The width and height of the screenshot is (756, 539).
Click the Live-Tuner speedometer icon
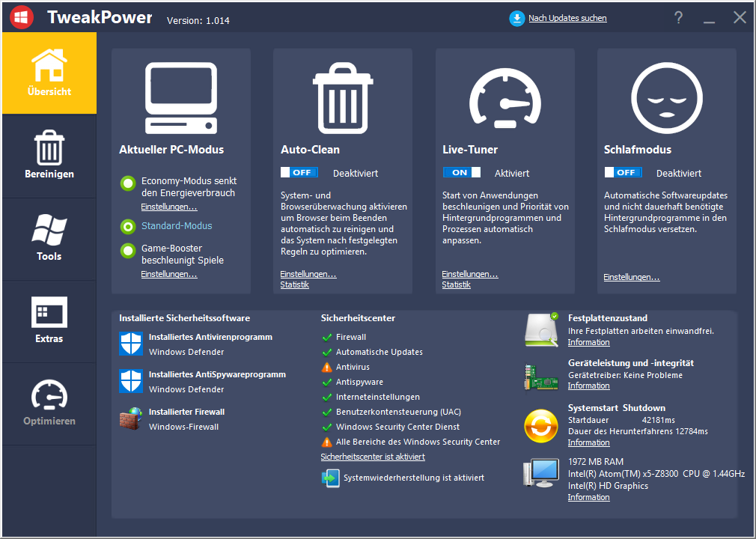click(504, 97)
